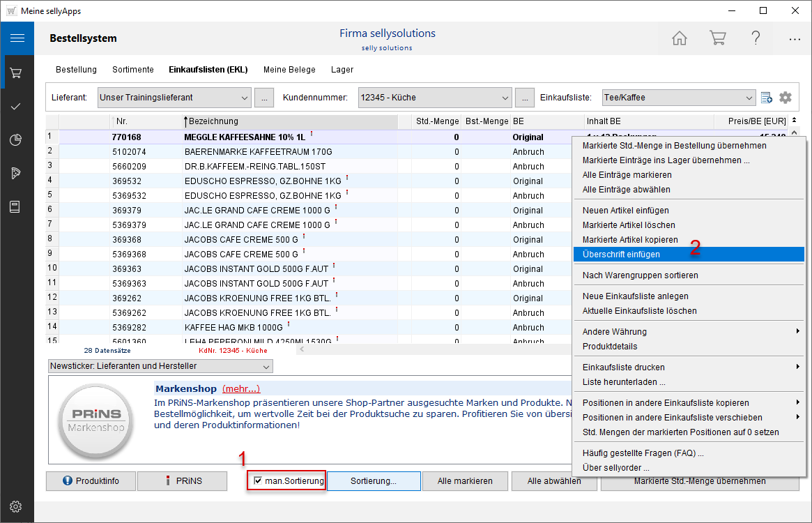The image size is (812, 523).
Task: Click the Produktinfo button
Action: pos(91,481)
